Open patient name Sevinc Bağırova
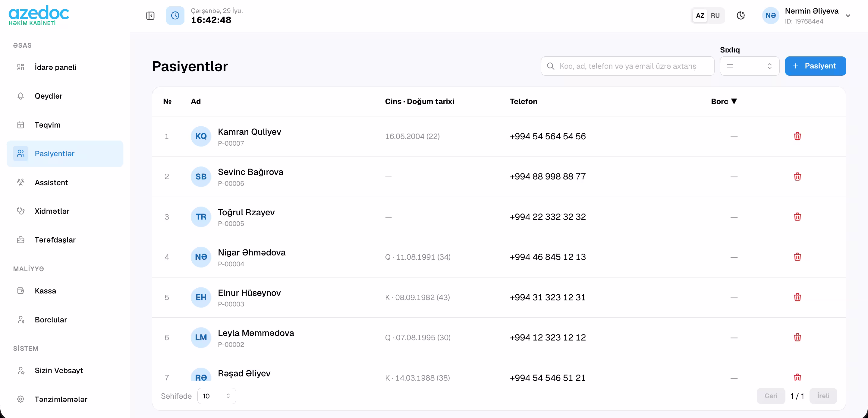This screenshot has height=418, width=868. coord(250,172)
